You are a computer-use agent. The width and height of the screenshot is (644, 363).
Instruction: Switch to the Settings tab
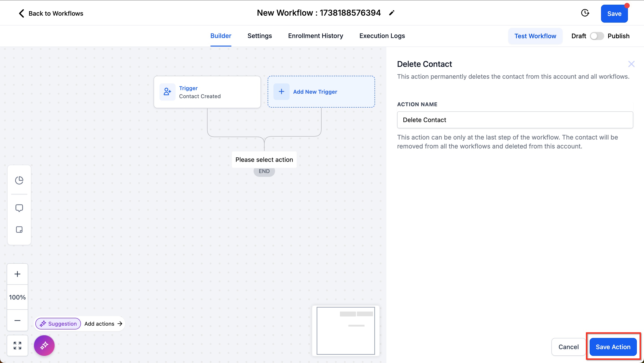[259, 36]
